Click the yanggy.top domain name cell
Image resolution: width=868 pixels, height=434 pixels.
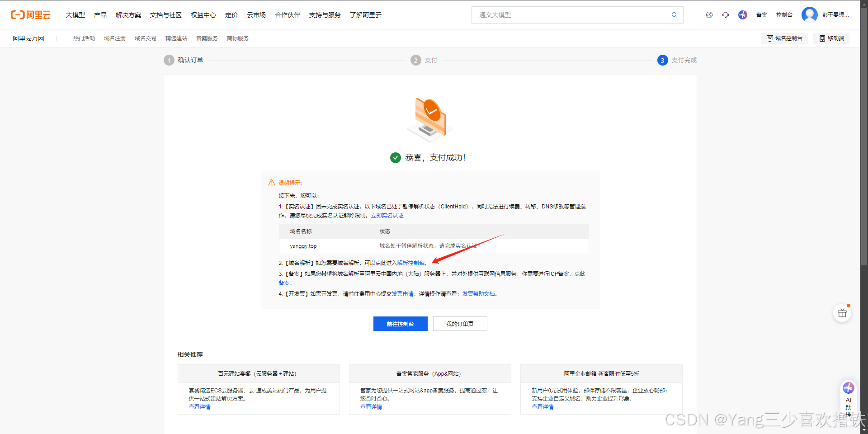(303, 246)
